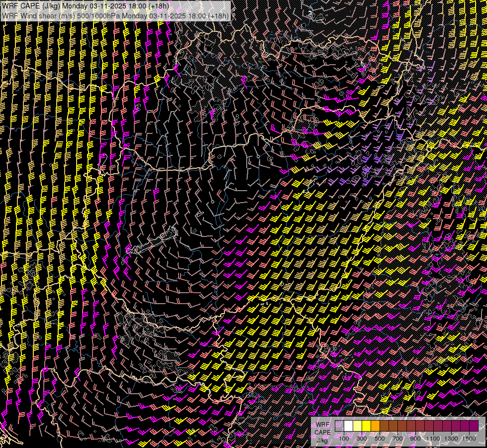Click the white swatch in the CAPE legend
Viewport: 487px width, 448px height.
pyautogui.click(x=349, y=426)
